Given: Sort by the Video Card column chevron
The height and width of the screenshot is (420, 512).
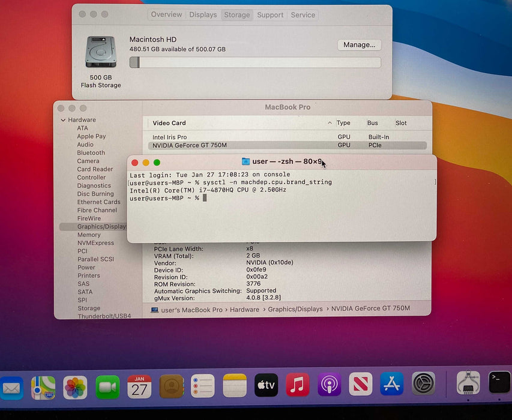Looking at the screenshot, I should coord(330,123).
